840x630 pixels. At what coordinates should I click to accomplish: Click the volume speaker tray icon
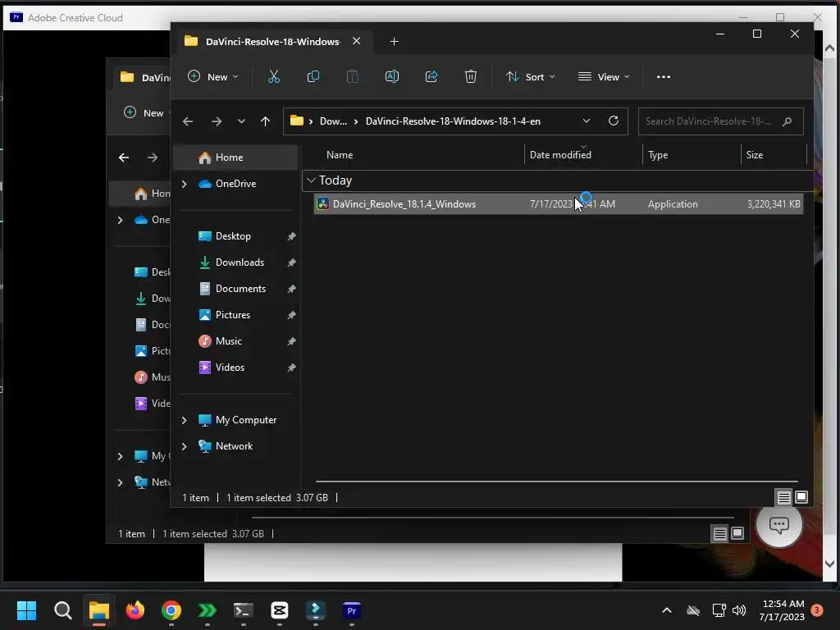tap(739, 610)
